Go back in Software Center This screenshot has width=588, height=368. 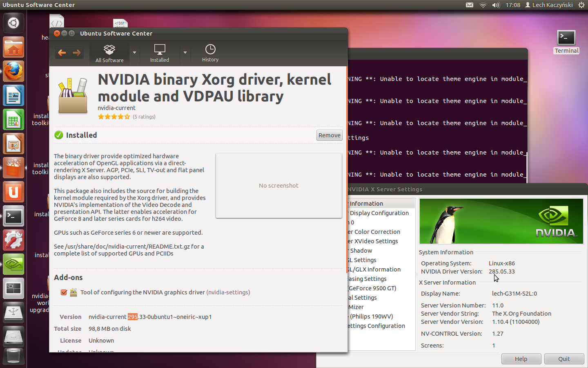(62, 53)
